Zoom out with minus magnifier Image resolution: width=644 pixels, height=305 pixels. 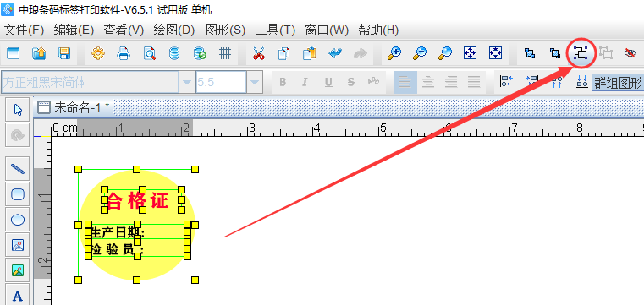click(420, 53)
